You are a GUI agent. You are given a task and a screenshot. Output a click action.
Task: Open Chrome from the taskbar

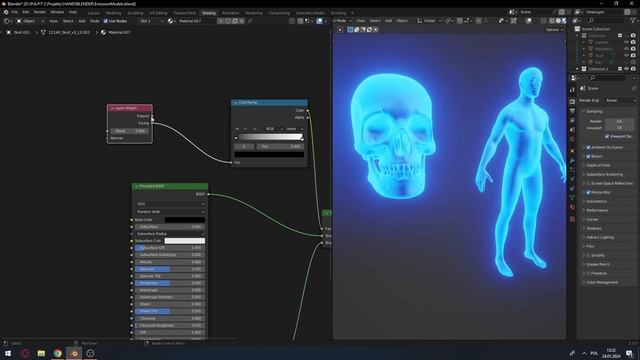click(x=58, y=353)
